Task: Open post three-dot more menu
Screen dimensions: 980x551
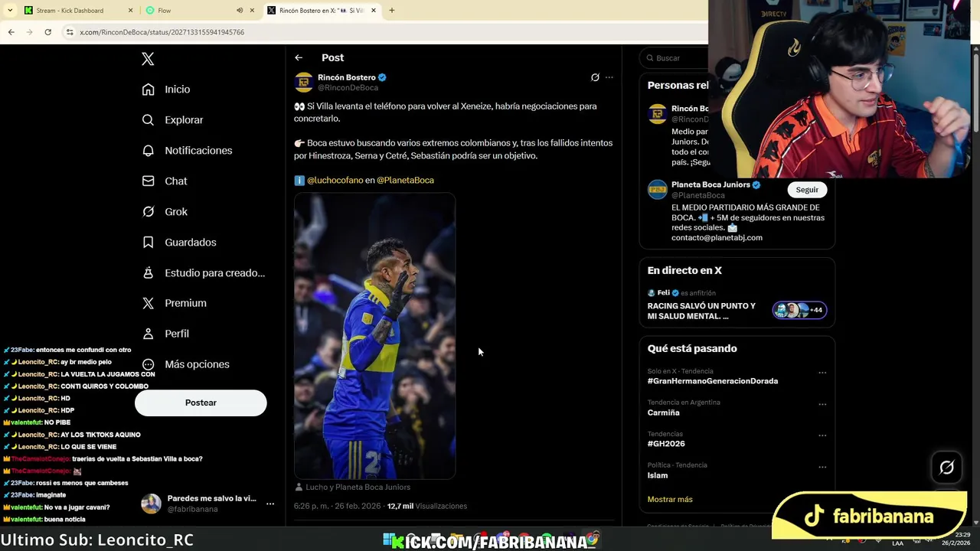Action: tap(609, 77)
